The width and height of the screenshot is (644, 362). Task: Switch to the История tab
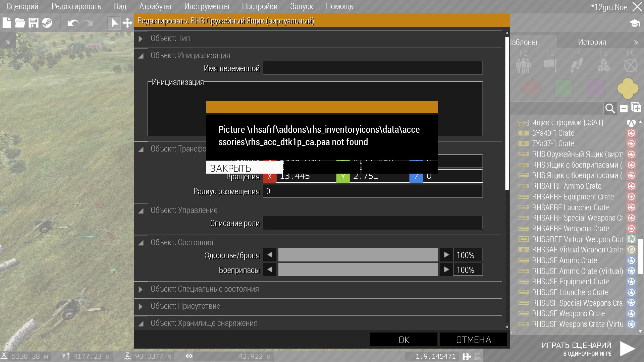tap(592, 42)
